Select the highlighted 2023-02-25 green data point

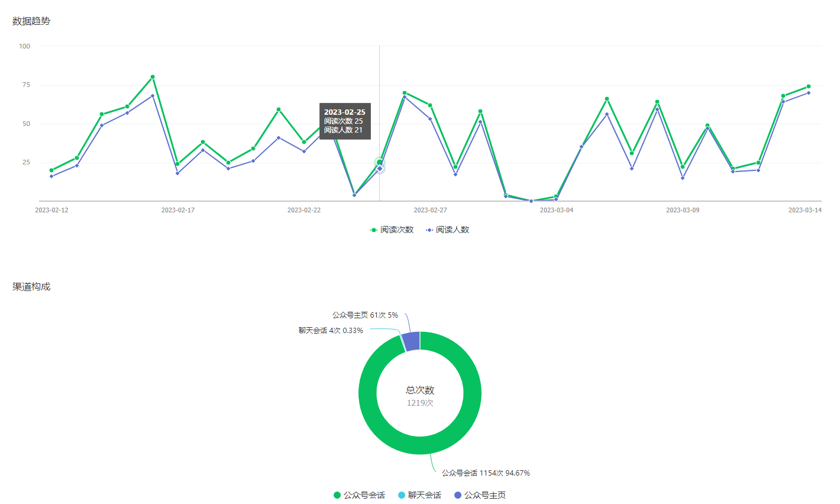[x=380, y=162]
